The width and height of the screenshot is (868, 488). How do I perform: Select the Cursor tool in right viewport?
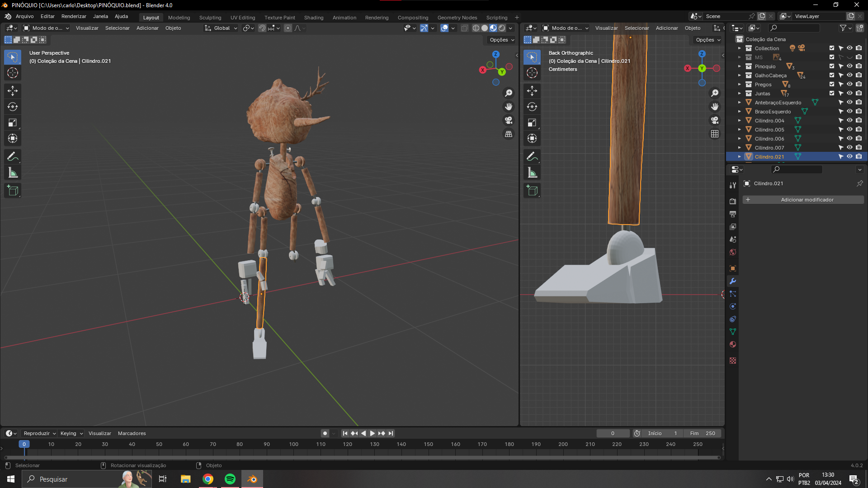tap(532, 73)
